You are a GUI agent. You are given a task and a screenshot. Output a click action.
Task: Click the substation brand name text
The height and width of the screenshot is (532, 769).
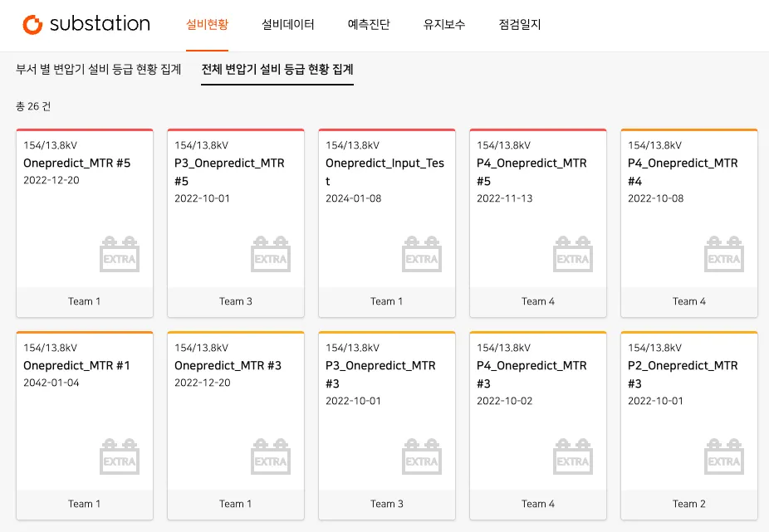[100, 24]
